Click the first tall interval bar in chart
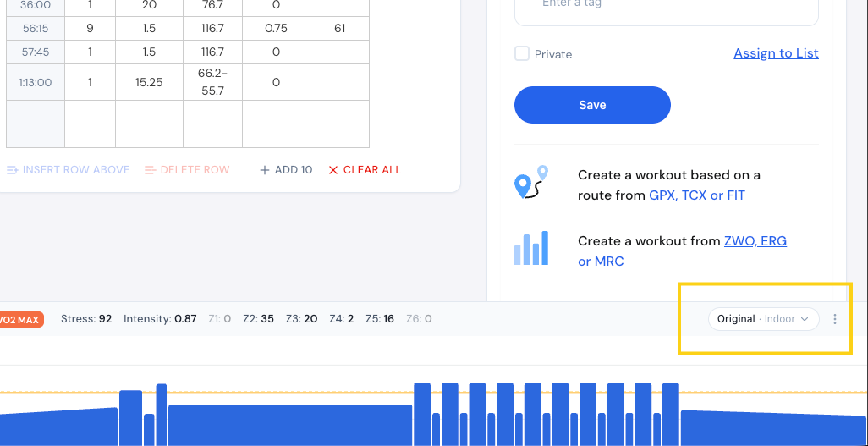This screenshot has width=868, height=446. tap(130, 417)
